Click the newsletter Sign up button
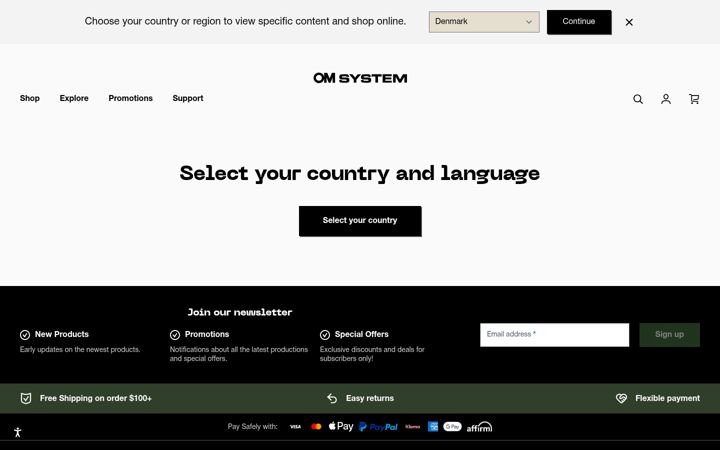This screenshot has width=720, height=450. 669,335
